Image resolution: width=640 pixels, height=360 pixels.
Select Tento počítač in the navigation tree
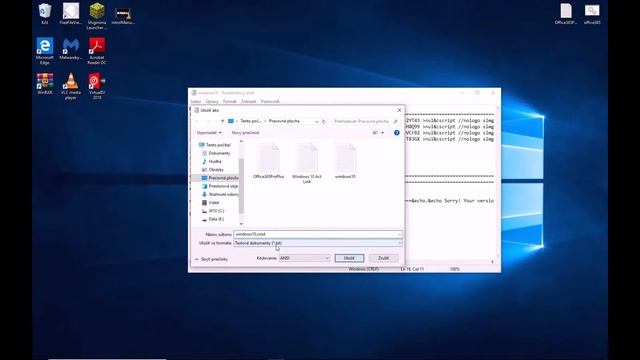click(x=215, y=145)
